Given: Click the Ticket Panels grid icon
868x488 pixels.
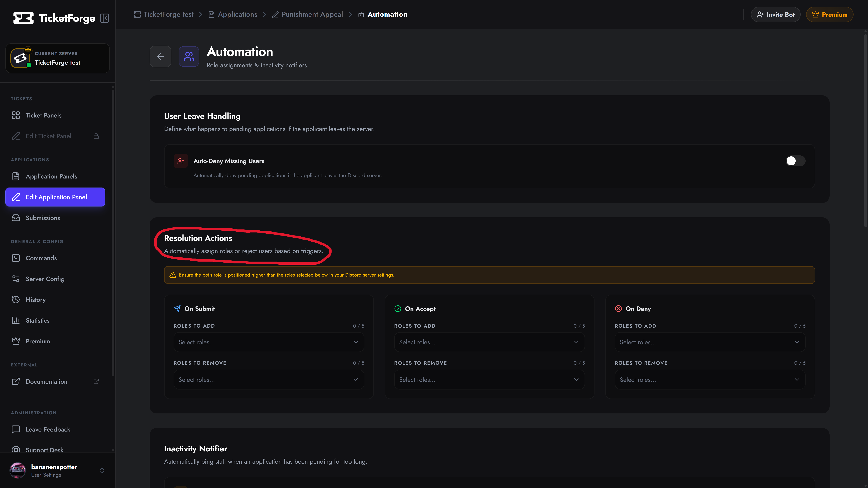Looking at the screenshot, I should click(x=16, y=115).
